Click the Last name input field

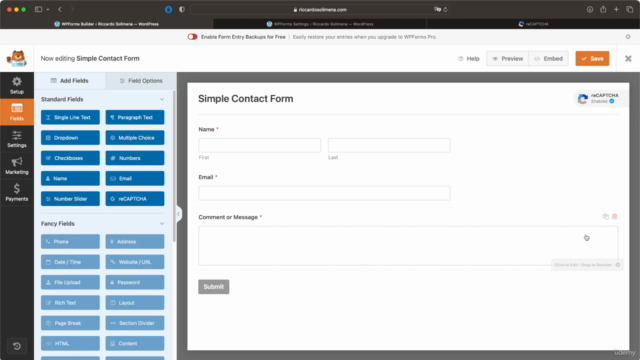[x=389, y=145]
